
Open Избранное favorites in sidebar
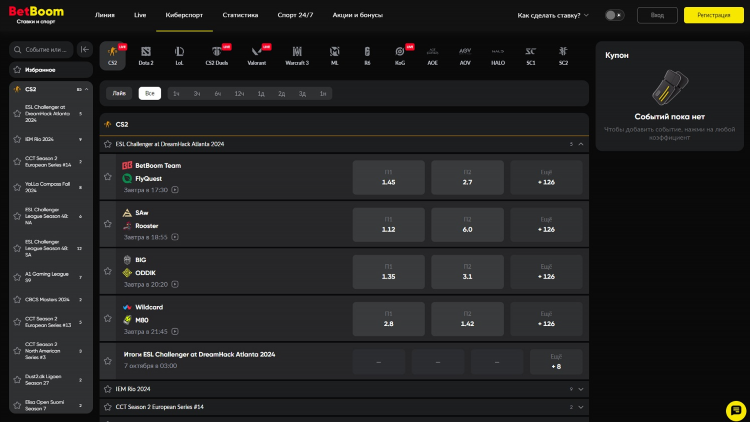coord(51,70)
